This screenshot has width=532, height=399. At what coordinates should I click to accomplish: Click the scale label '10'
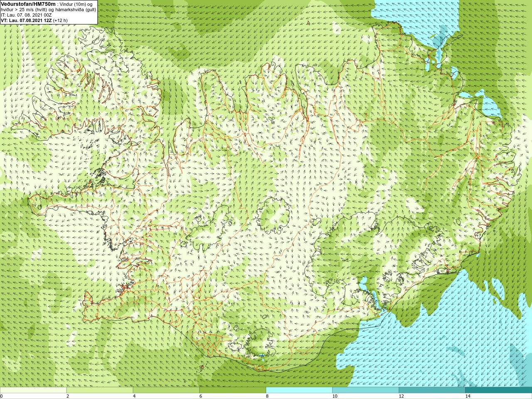pos(335,396)
